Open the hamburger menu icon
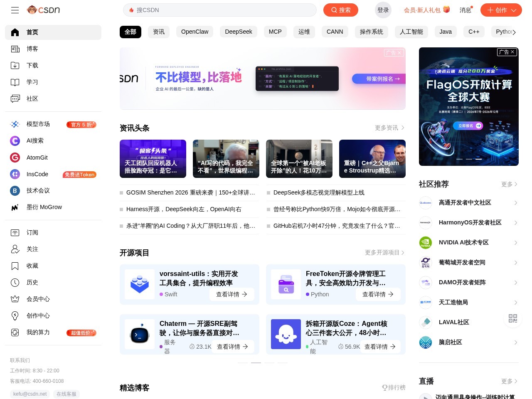Viewport: 532px width, 399px height. [x=15, y=10]
